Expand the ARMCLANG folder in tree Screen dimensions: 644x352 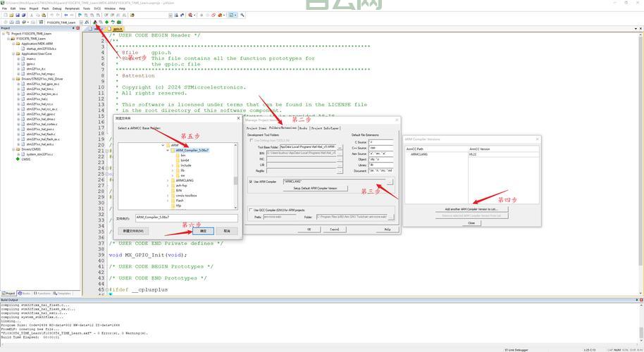tap(168, 180)
